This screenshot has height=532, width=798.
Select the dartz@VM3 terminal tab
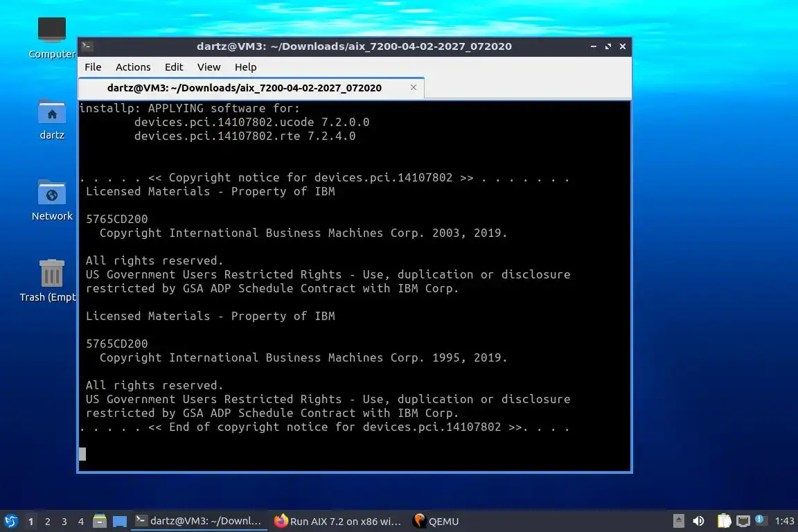[251, 88]
